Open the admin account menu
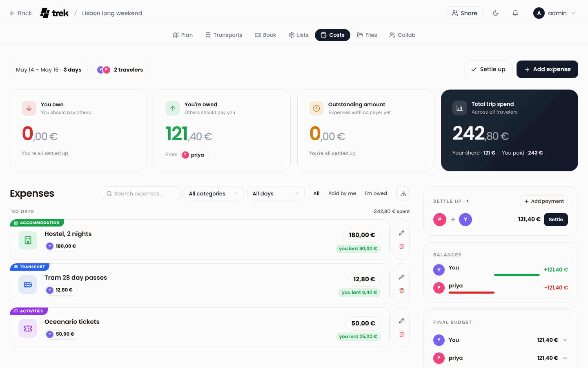 point(555,13)
